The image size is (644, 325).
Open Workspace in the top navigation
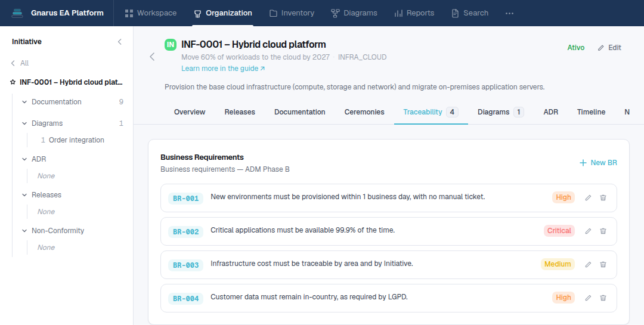[151, 13]
